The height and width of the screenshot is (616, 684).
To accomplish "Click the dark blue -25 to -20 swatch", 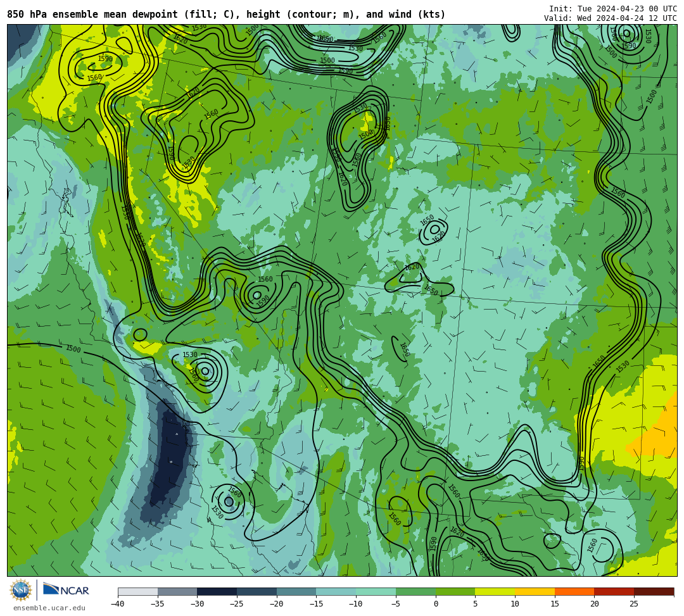I will pos(257,591).
